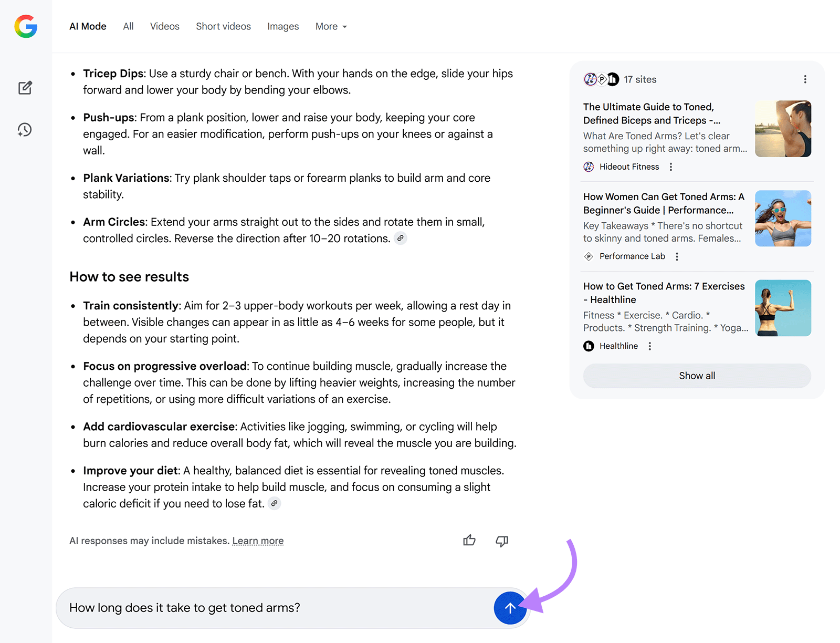The height and width of the screenshot is (643, 840).
Task: Open search history via the clock icon
Action: (24, 130)
